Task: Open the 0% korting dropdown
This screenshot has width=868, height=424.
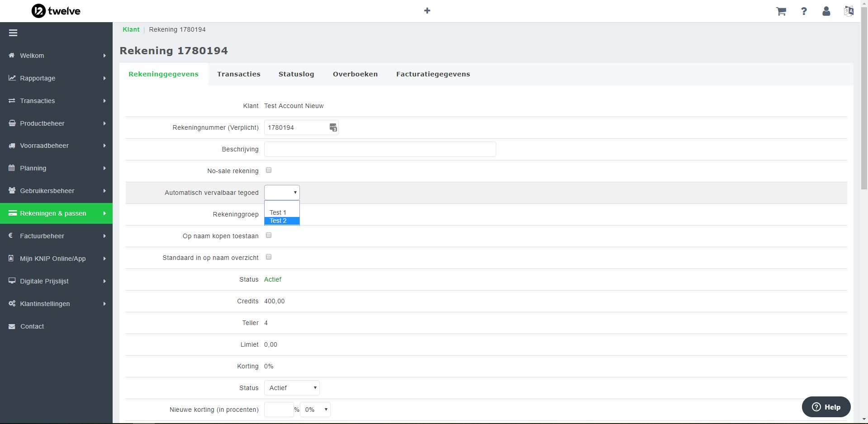Action: pyautogui.click(x=315, y=410)
